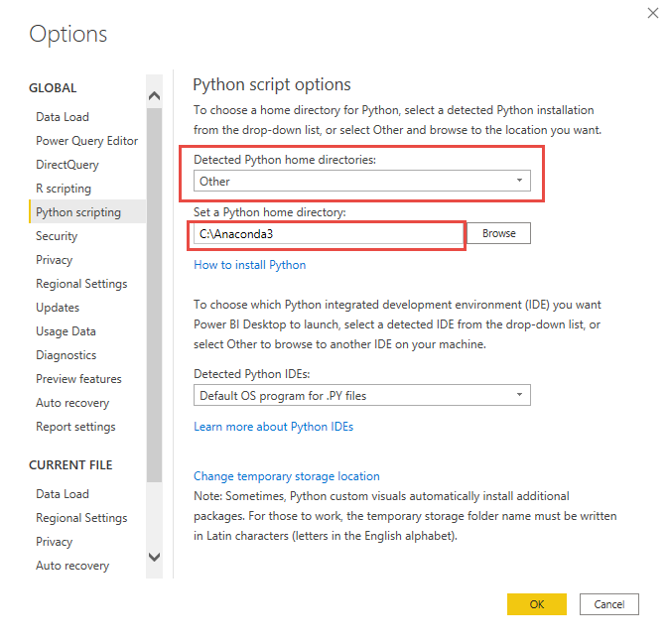Open global Auto recovery above Report settings
Image resolution: width=669 pixels, height=644 pixels.
coord(72,403)
